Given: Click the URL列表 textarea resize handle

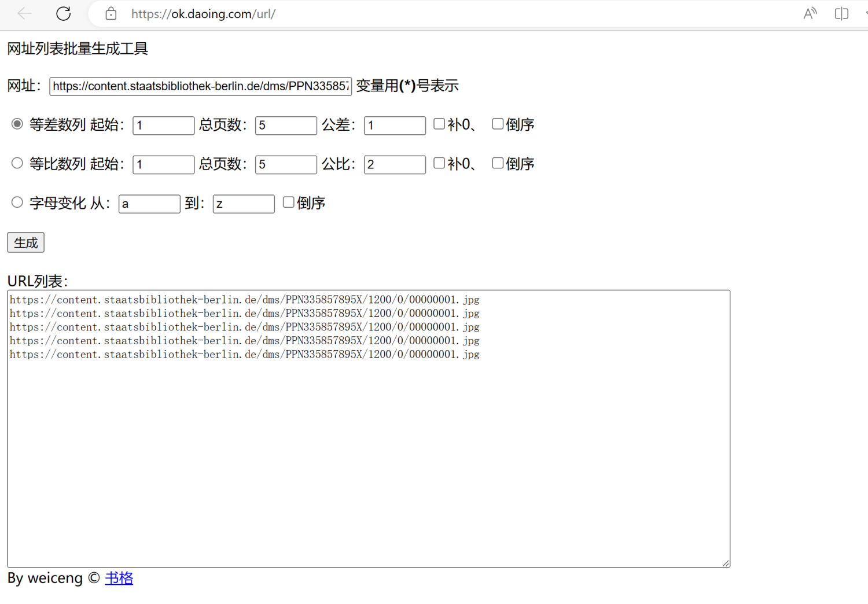Looking at the screenshot, I should (726, 563).
